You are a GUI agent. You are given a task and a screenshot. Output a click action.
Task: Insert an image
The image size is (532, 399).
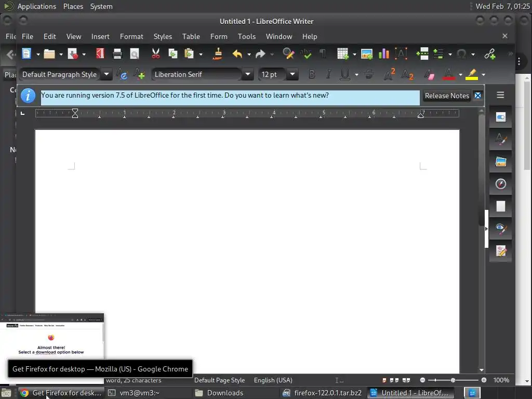[367, 54]
